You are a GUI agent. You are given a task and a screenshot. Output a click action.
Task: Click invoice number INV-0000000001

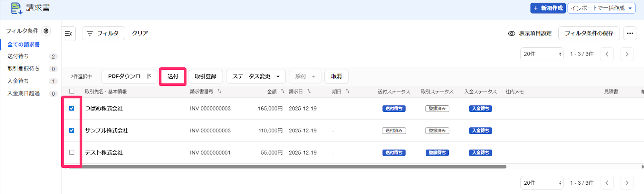point(210,153)
